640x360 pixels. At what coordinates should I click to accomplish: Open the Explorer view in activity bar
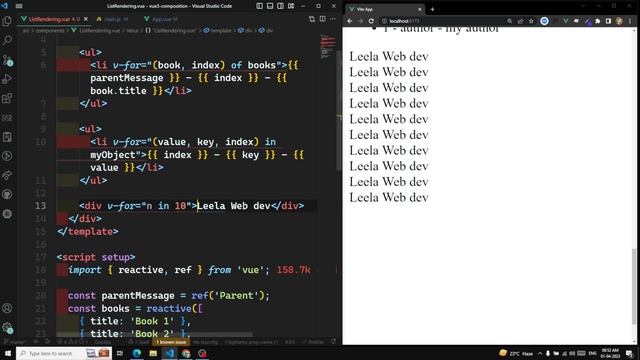coord(7,21)
